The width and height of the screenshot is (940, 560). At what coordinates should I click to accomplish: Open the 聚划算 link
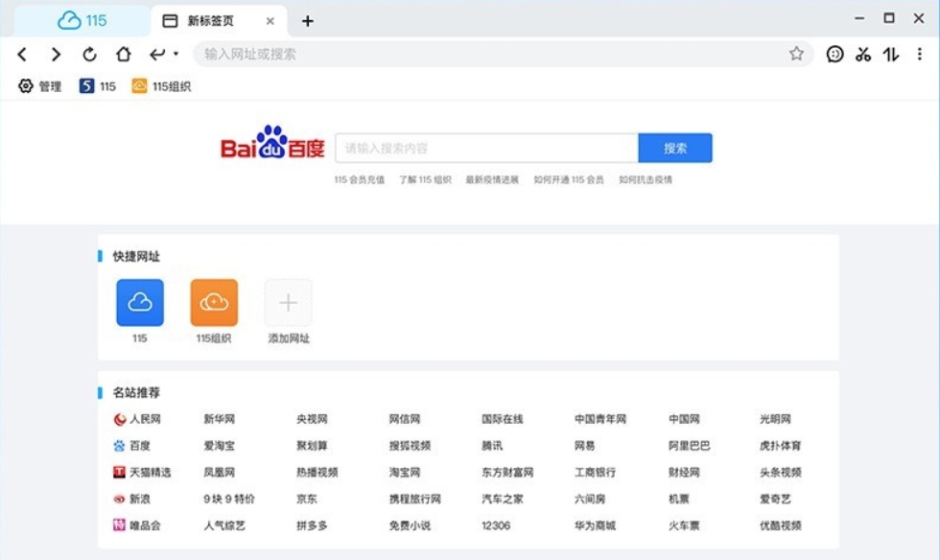[312, 446]
